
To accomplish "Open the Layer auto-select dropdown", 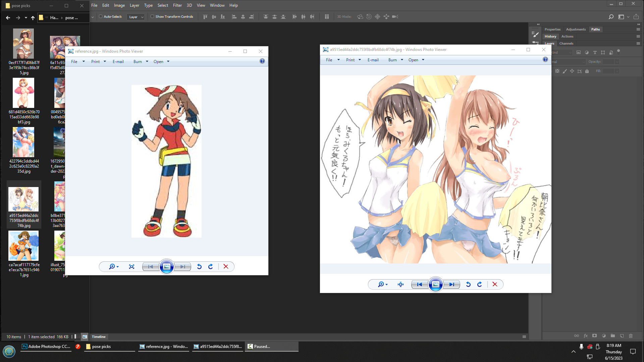I will coord(136,17).
